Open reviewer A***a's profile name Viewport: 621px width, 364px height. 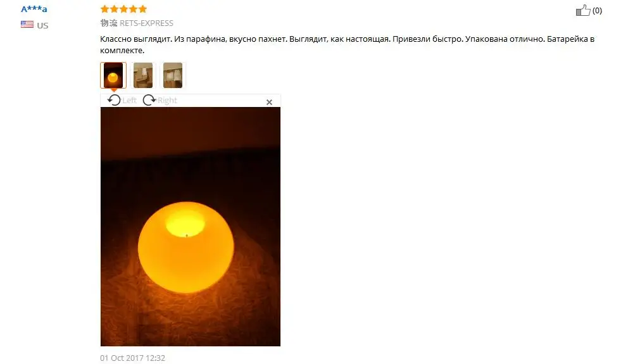pyautogui.click(x=34, y=9)
